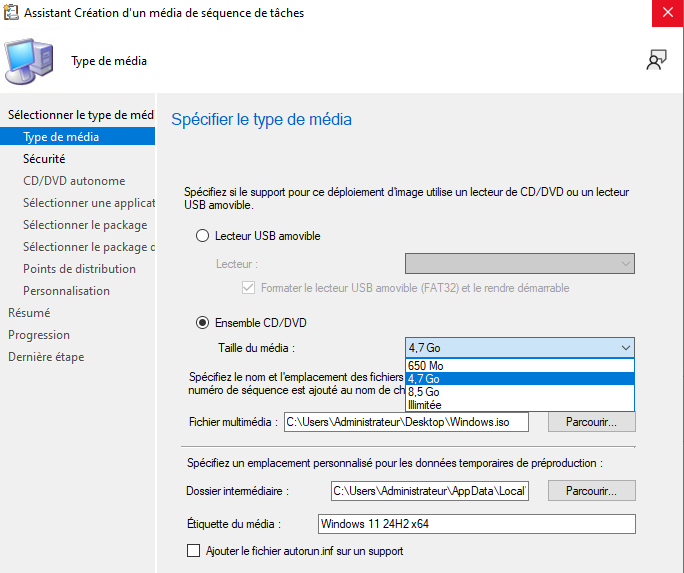Click Parcourir next to Fichier multimédia

point(591,422)
